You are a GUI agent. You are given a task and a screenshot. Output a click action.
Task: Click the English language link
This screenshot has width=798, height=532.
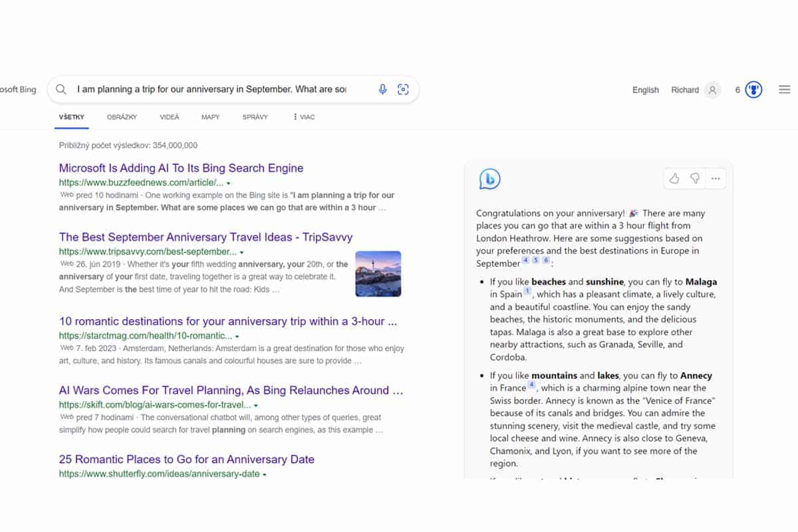tap(646, 90)
